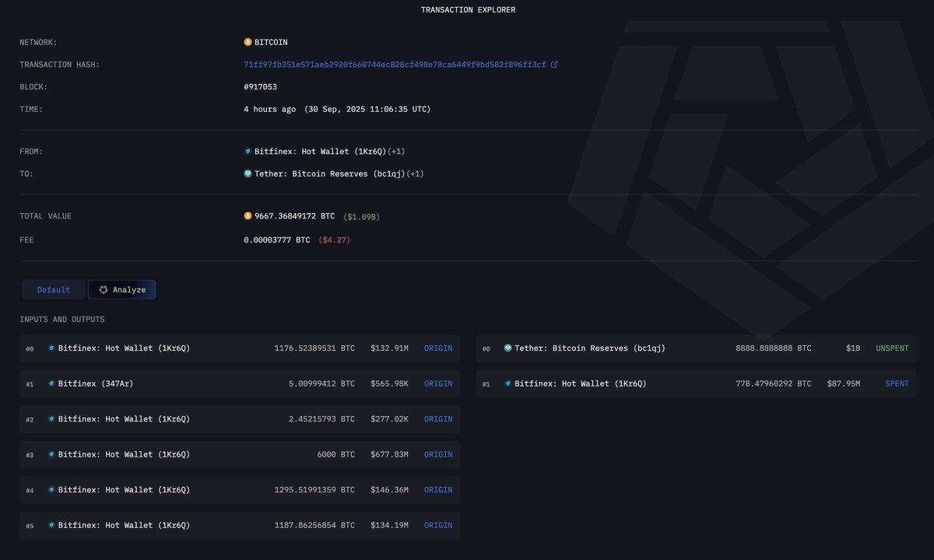Open Bitfinex Hot Wallet label on input #4
Viewport: 934px width, 560px height.
tap(124, 490)
